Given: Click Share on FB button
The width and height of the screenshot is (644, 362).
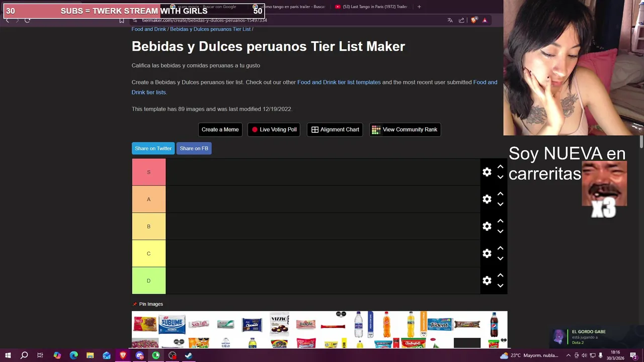Looking at the screenshot, I should pyautogui.click(x=194, y=148).
